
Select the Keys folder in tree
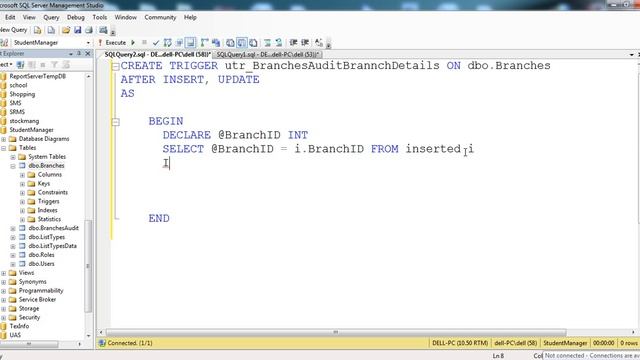click(44, 184)
